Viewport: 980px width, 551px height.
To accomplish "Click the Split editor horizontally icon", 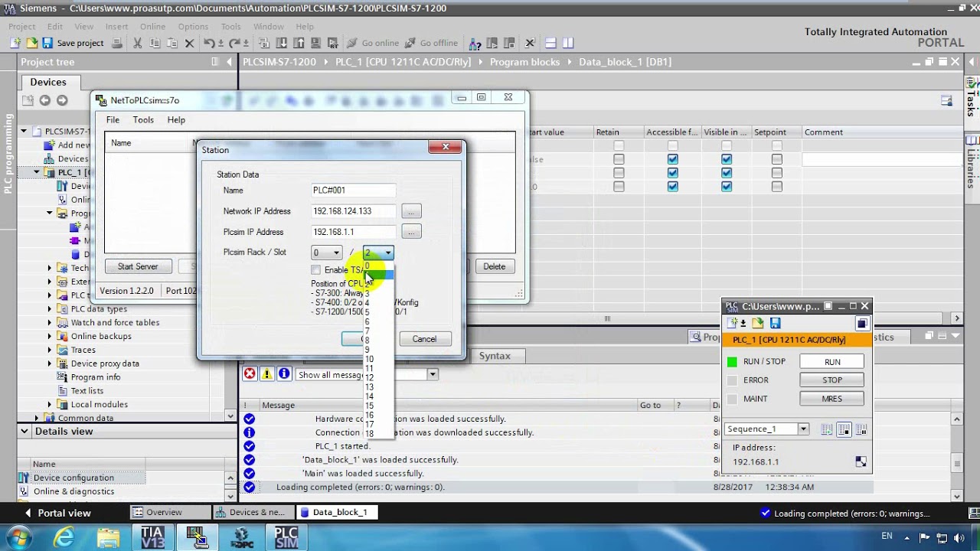I will click(550, 43).
